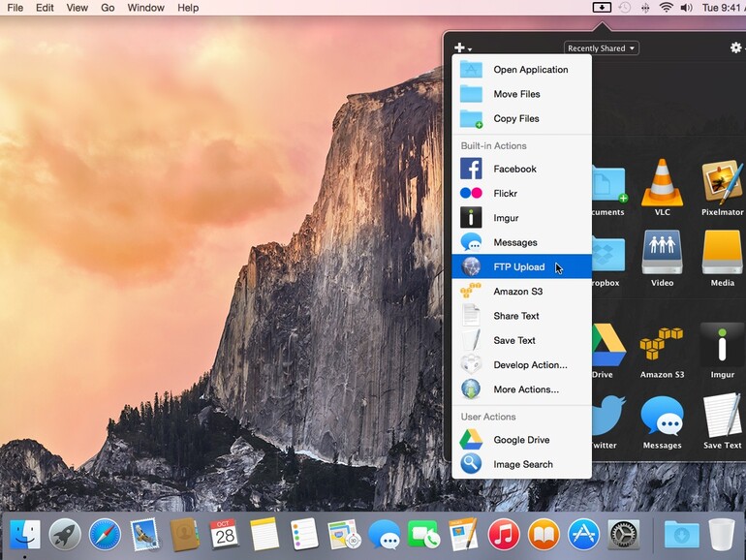
Task: Click the Imgur icon in the grid
Action: (722, 345)
